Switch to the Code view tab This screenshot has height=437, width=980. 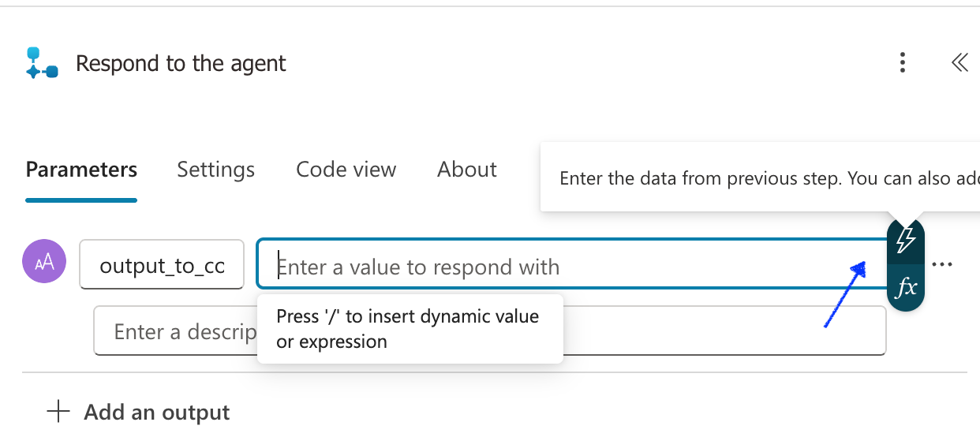coord(346,170)
